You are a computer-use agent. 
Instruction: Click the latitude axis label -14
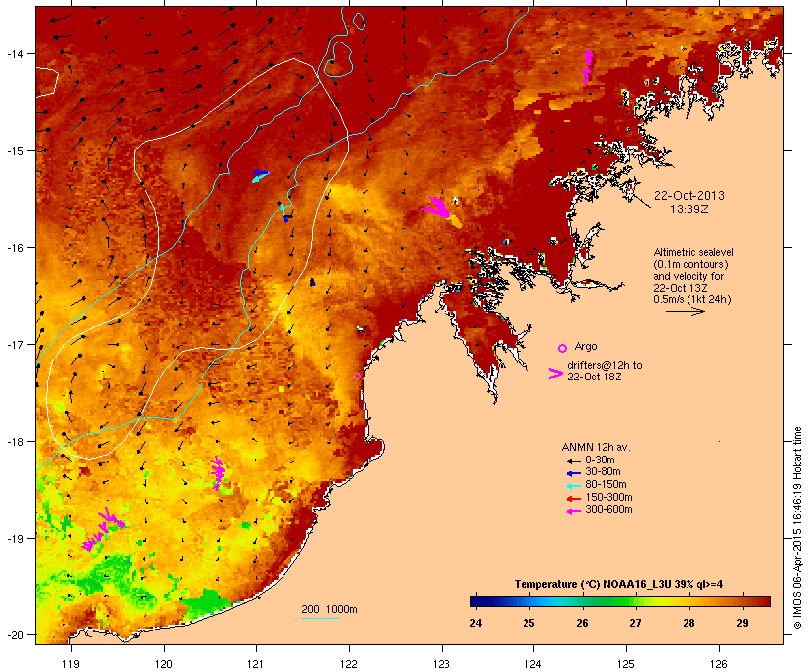(14, 53)
